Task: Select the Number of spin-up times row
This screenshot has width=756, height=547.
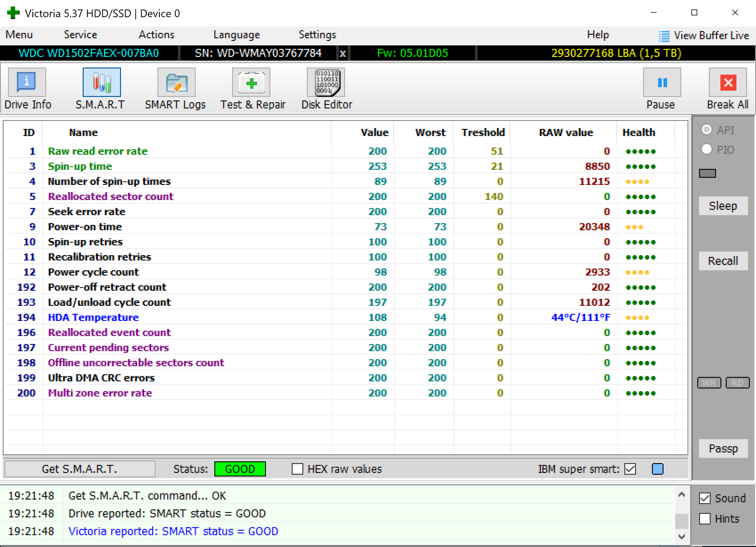Action: [345, 182]
